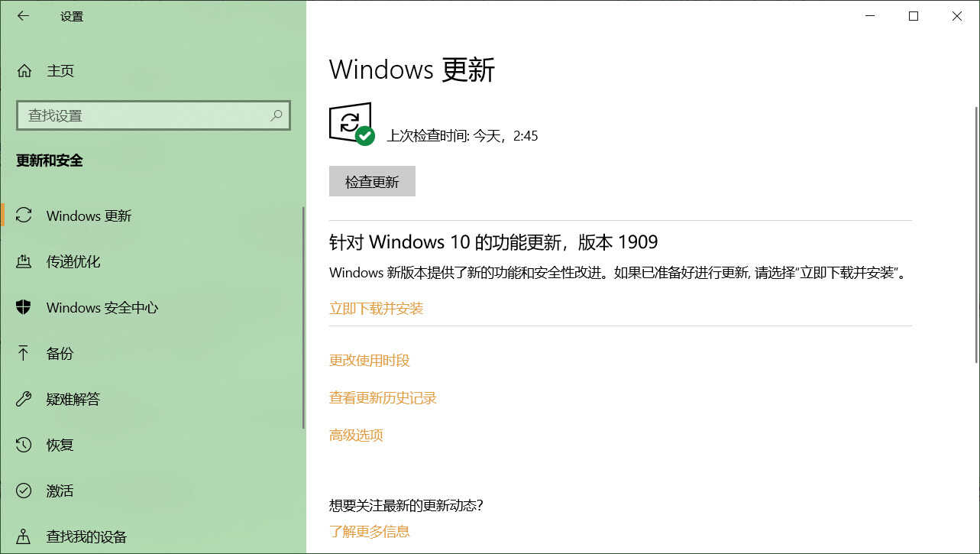
Task: Select the 恢复 history icon
Action: click(24, 445)
